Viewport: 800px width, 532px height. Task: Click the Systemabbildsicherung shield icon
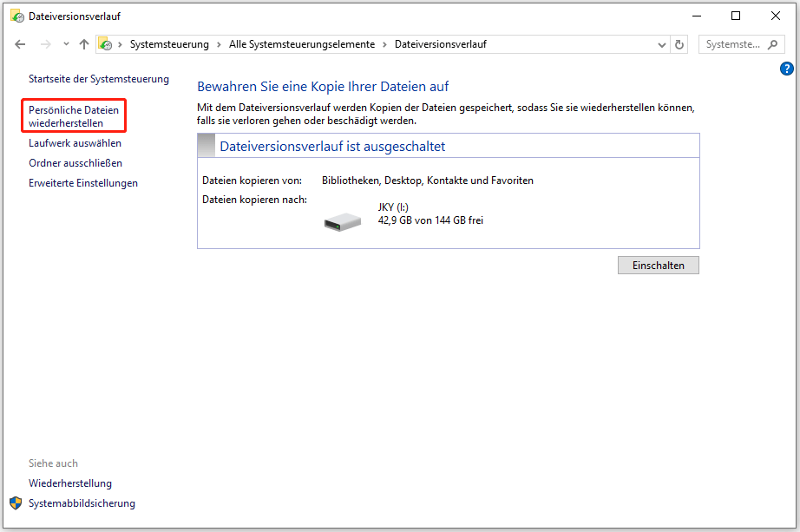coord(16,502)
